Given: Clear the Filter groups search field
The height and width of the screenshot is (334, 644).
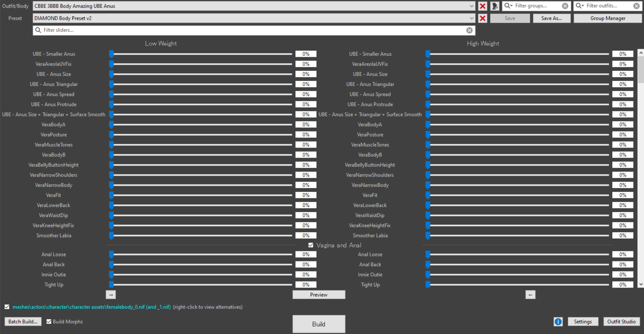Looking at the screenshot, I should 565,6.
